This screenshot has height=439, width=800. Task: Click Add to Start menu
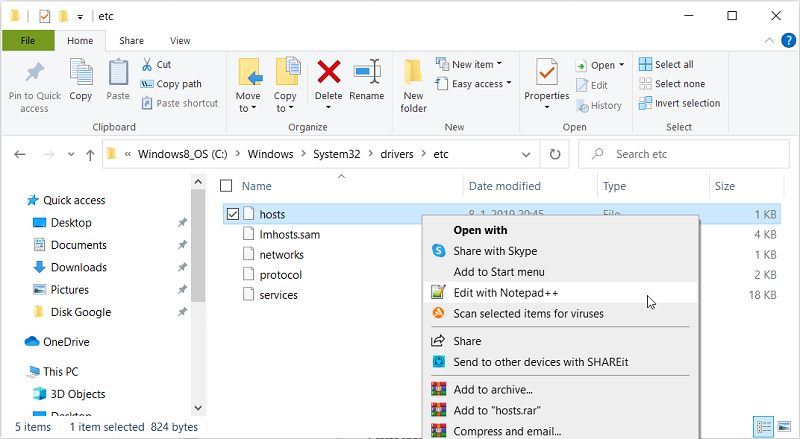click(x=560, y=272)
